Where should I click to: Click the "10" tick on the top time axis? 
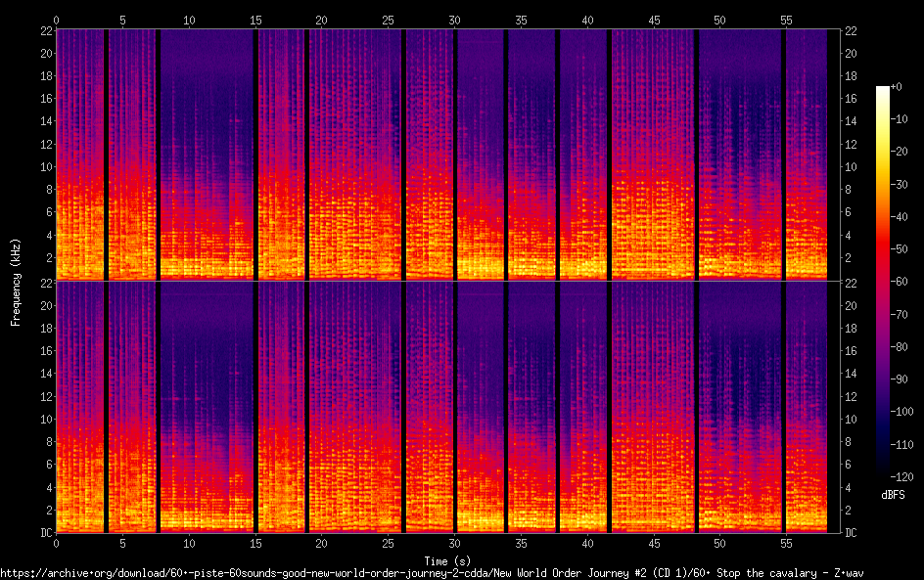pos(189,21)
